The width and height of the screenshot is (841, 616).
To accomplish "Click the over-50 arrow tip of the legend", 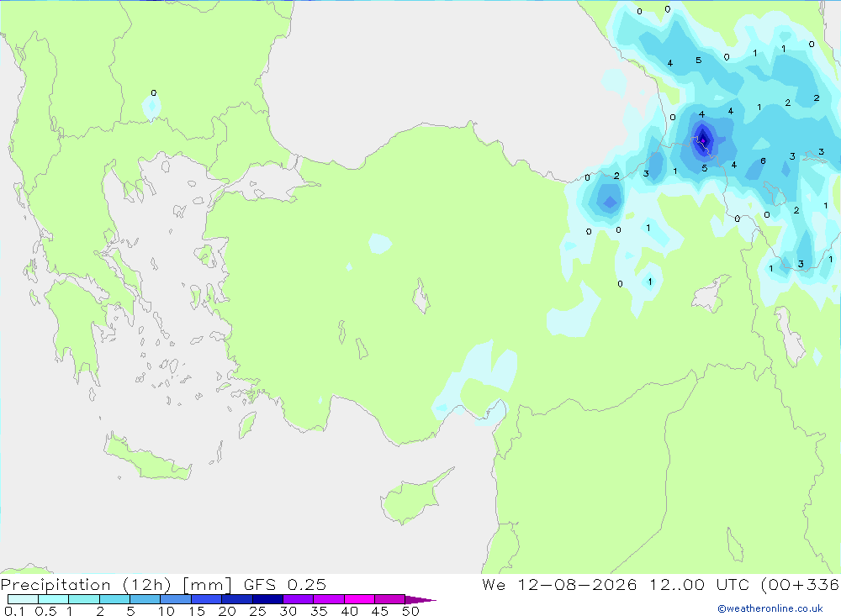I will 420,599.
